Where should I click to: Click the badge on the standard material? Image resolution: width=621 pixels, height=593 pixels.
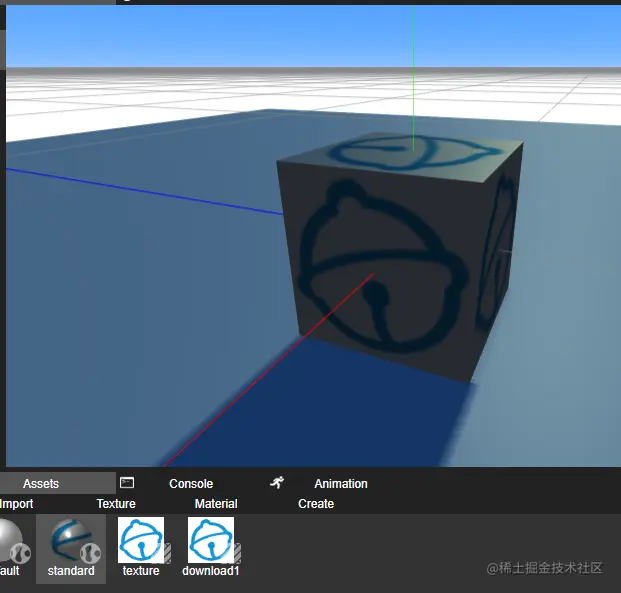90,553
